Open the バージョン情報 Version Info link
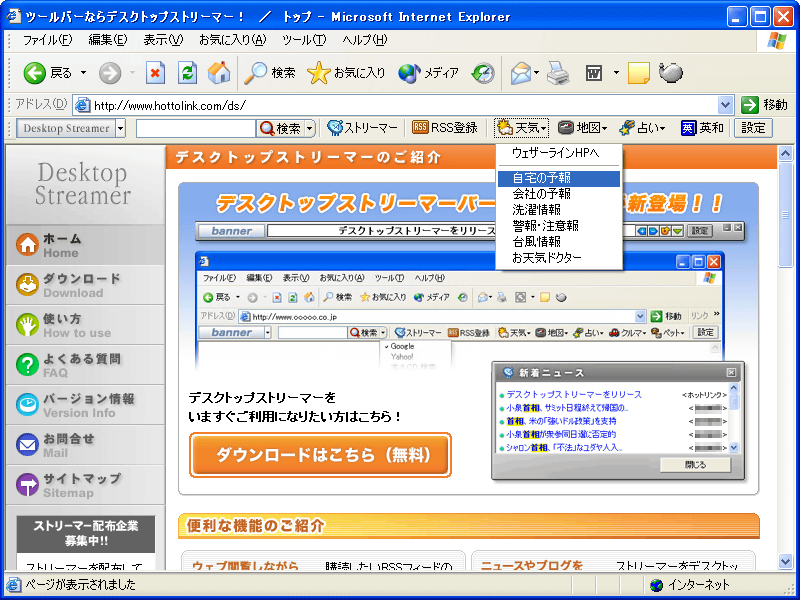Image resolution: width=800 pixels, height=600 pixels. pos(86,405)
